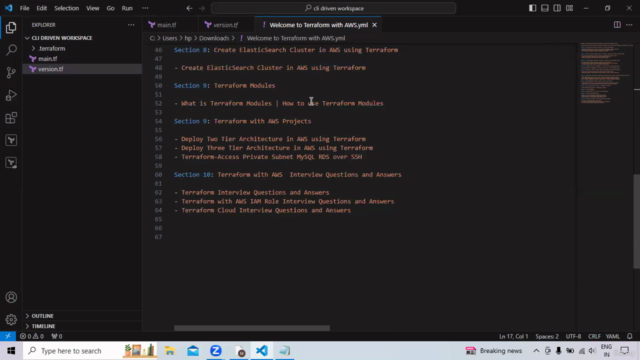Select Welcome to Terraform with AWS.yml tab

(318, 25)
